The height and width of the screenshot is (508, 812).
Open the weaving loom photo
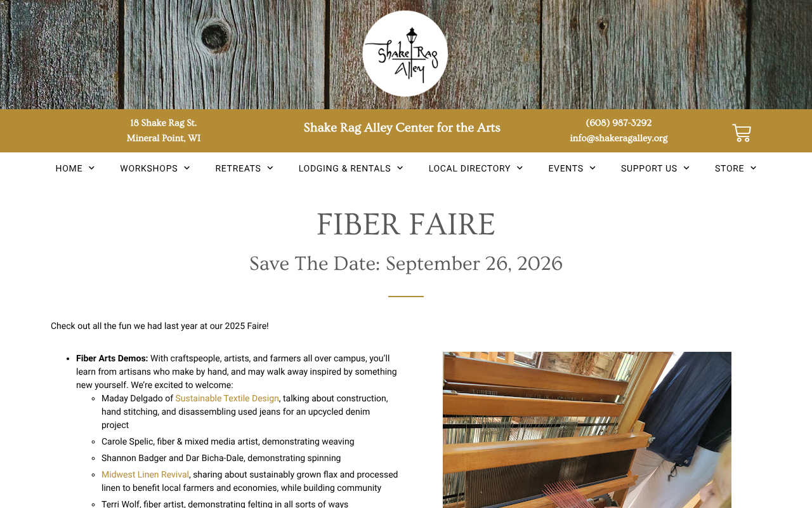coord(587,430)
